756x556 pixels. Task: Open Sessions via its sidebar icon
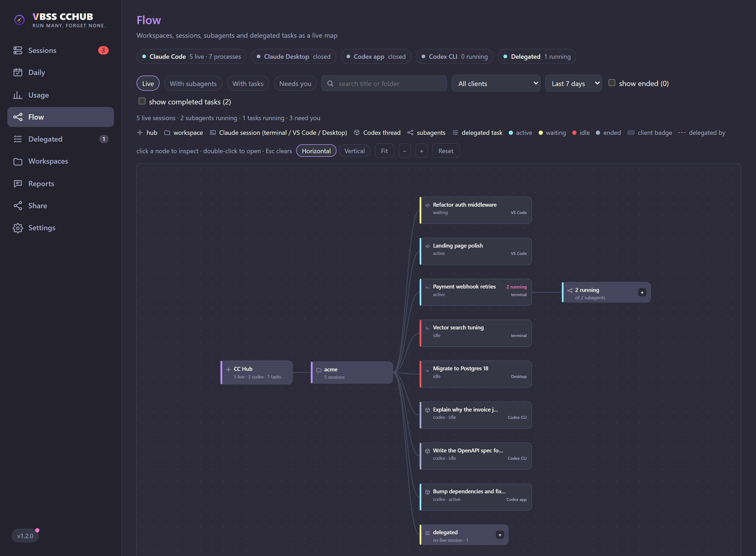(x=18, y=50)
